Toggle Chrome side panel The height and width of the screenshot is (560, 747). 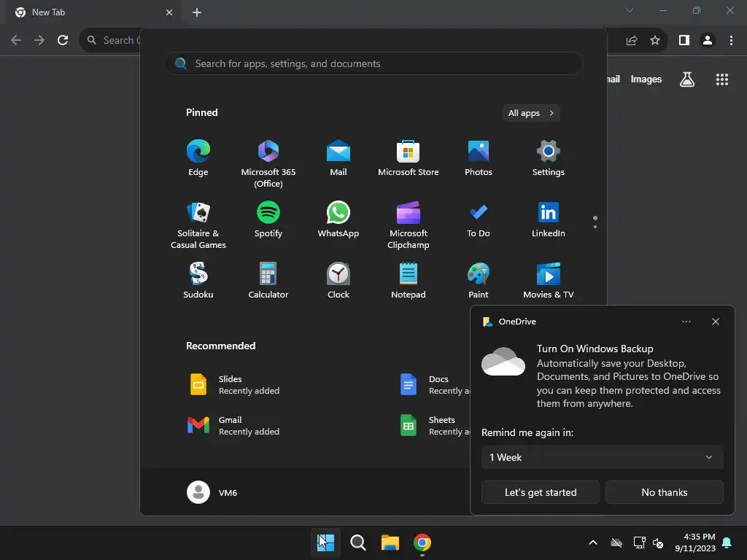[684, 40]
